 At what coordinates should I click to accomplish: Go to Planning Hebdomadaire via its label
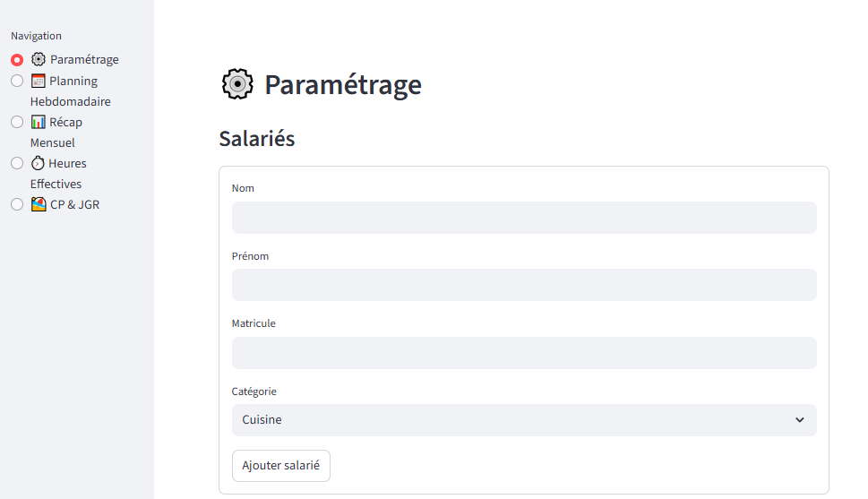(x=72, y=82)
